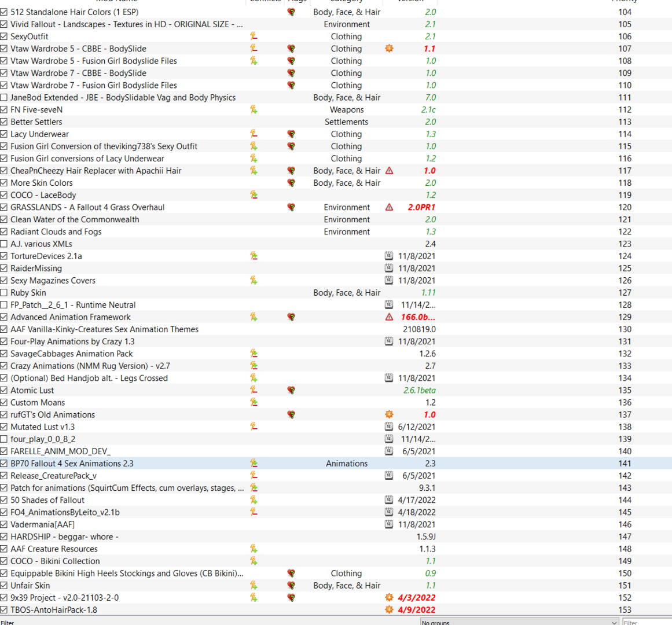The width and height of the screenshot is (672, 625).
Task: Click the conflict icon for Mutated Lust v1.3
Action: pos(254,427)
